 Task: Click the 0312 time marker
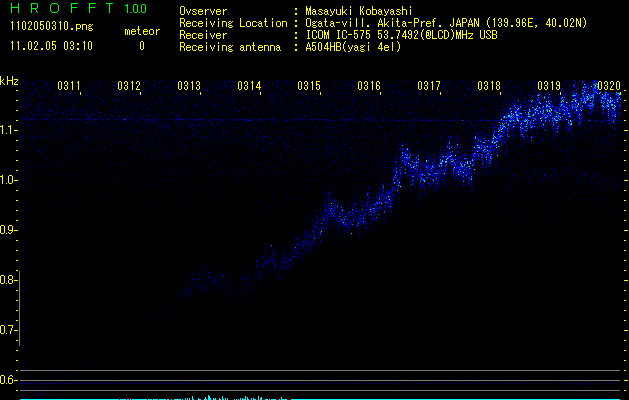(129, 86)
